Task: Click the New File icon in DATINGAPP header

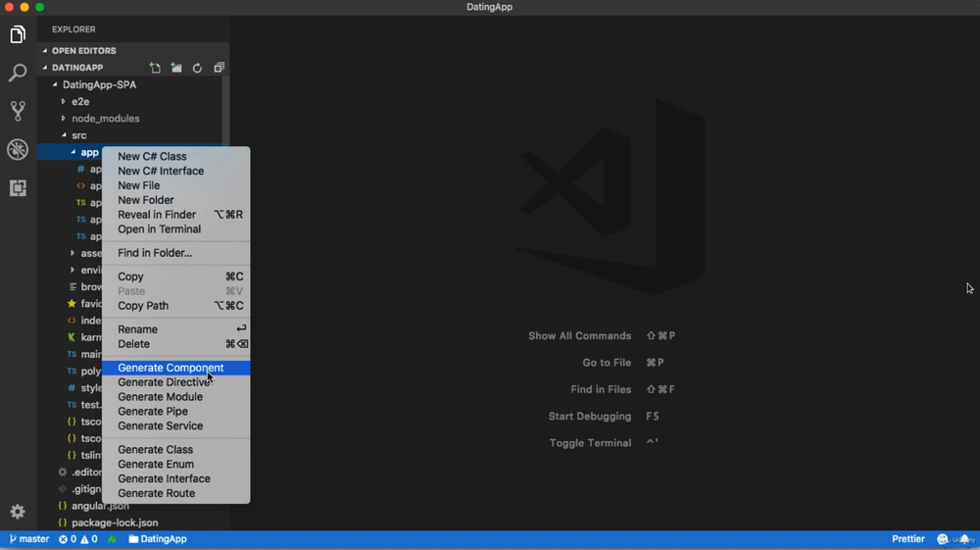Action: tap(155, 68)
